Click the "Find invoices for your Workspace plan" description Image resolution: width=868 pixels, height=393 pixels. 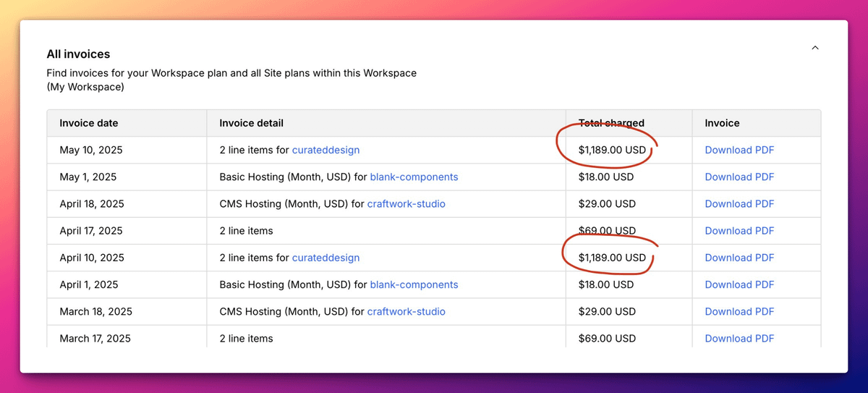[231, 80]
